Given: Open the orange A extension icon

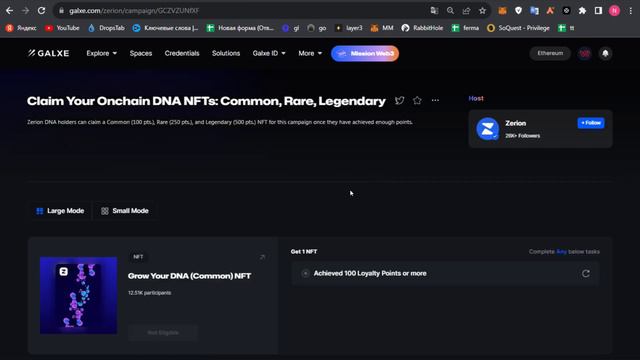Looking at the screenshot, I should click(x=550, y=11).
